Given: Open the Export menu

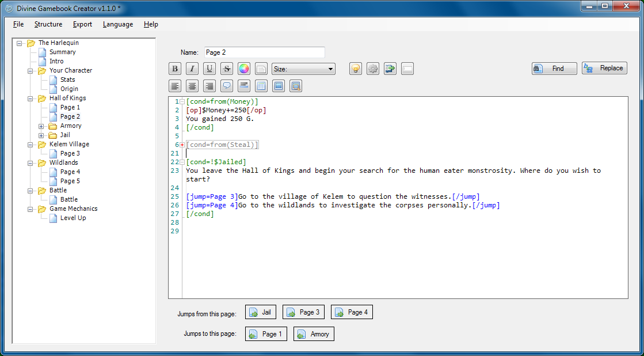Looking at the screenshot, I should tap(82, 24).
